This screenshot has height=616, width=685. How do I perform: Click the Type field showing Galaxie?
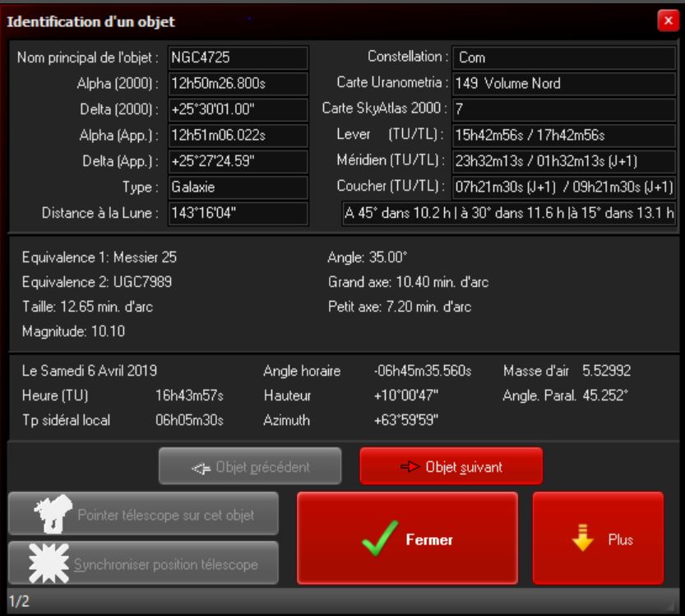click(x=237, y=187)
